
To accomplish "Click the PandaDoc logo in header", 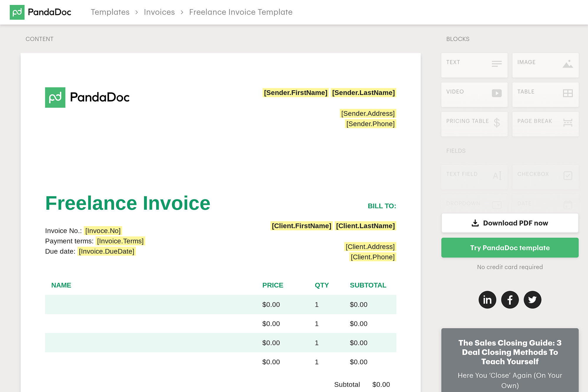I will pos(41,12).
